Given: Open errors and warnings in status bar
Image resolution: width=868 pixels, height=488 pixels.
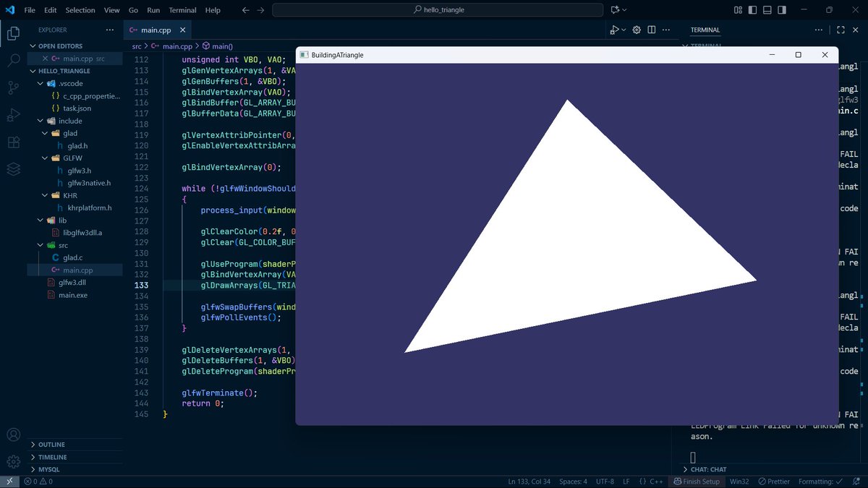Looking at the screenshot, I should click(40, 481).
